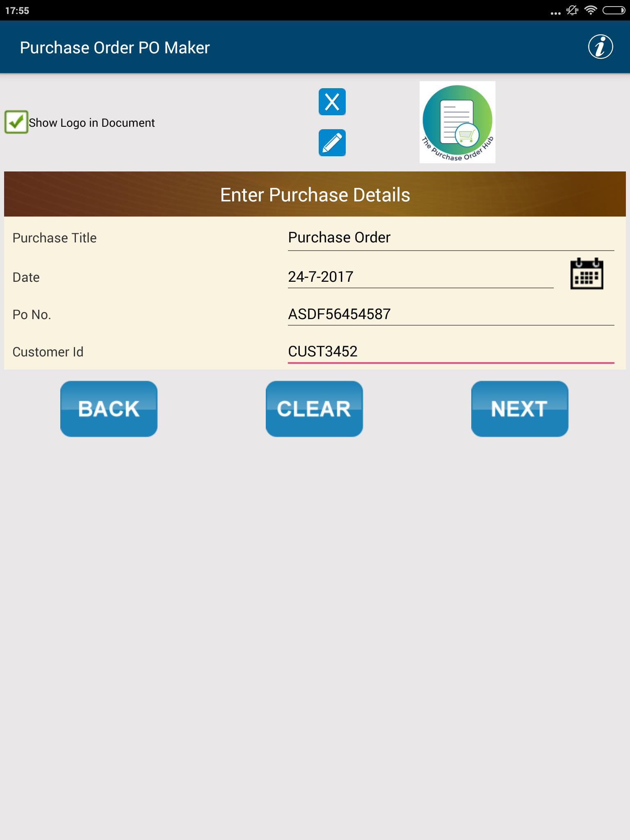
Task: Tap the muted notification status icon
Action: [573, 10]
